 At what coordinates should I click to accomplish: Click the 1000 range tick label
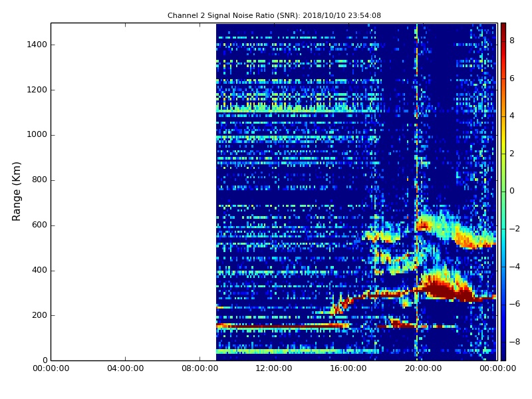tap(37, 135)
